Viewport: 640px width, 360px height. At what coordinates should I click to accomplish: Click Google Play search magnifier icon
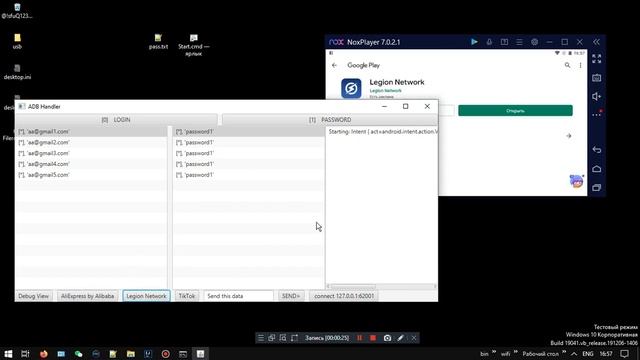pyautogui.click(x=567, y=65)
